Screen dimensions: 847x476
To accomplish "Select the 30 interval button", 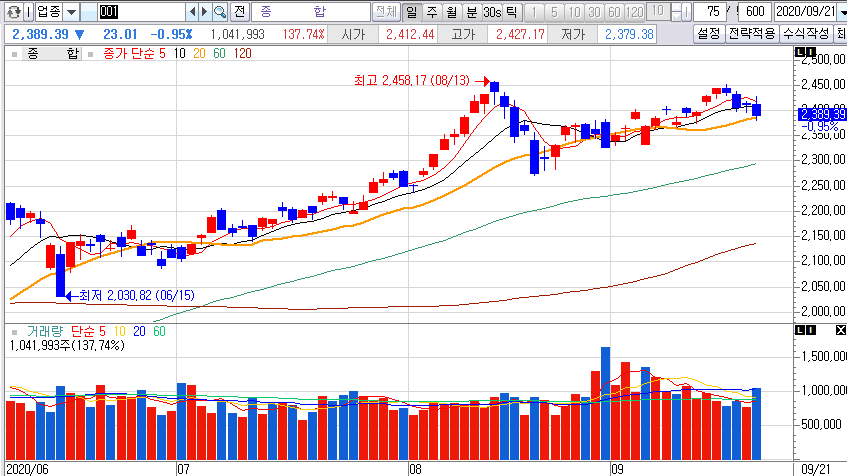I will point(594,11).
